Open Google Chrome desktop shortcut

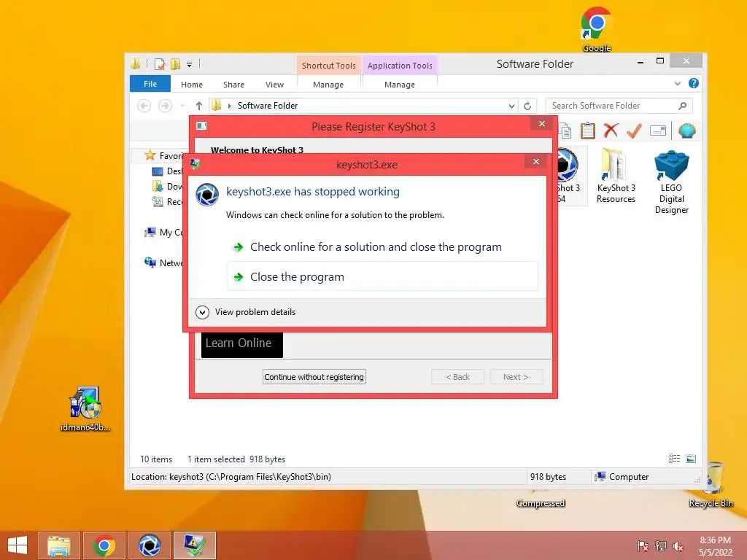pos(597,29)
